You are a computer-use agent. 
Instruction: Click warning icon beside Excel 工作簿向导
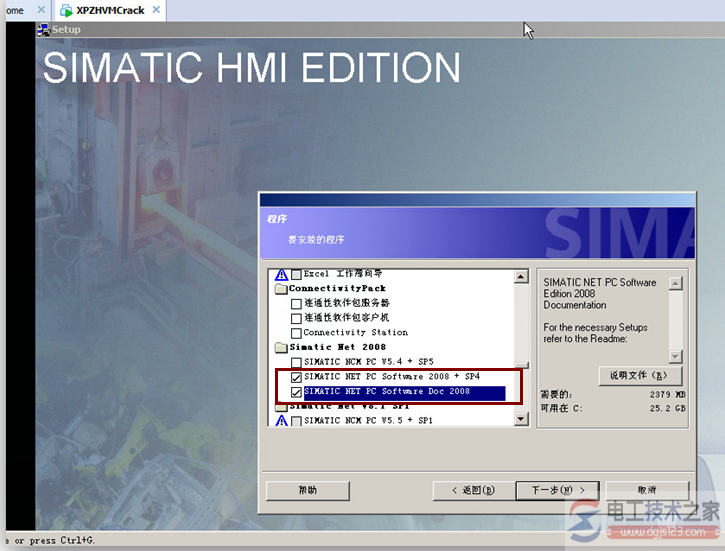click(x=282, y=275)
